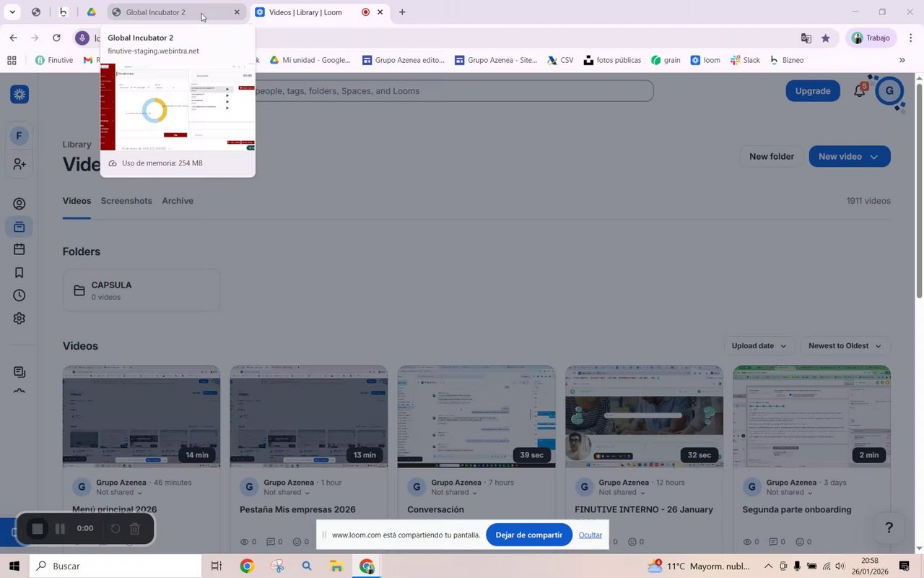Select the Library icon in Loom sidebar
The height and width of the screenshot is (578, 924).
19,227
